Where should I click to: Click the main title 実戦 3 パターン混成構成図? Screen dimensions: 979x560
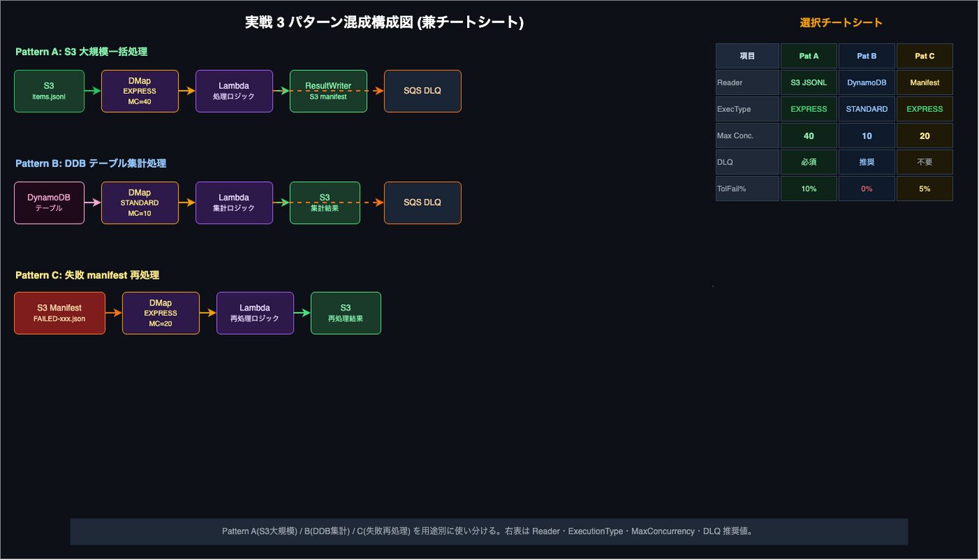(384, 22)
